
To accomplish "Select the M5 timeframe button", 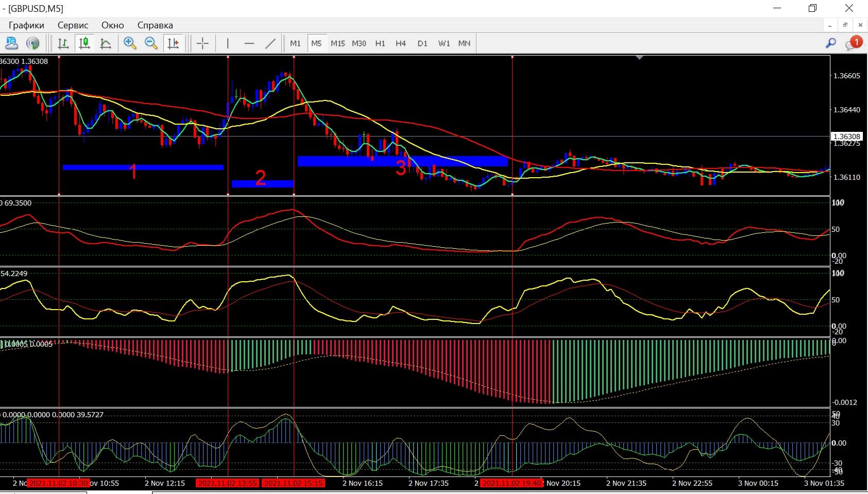I will pos(316,43).
